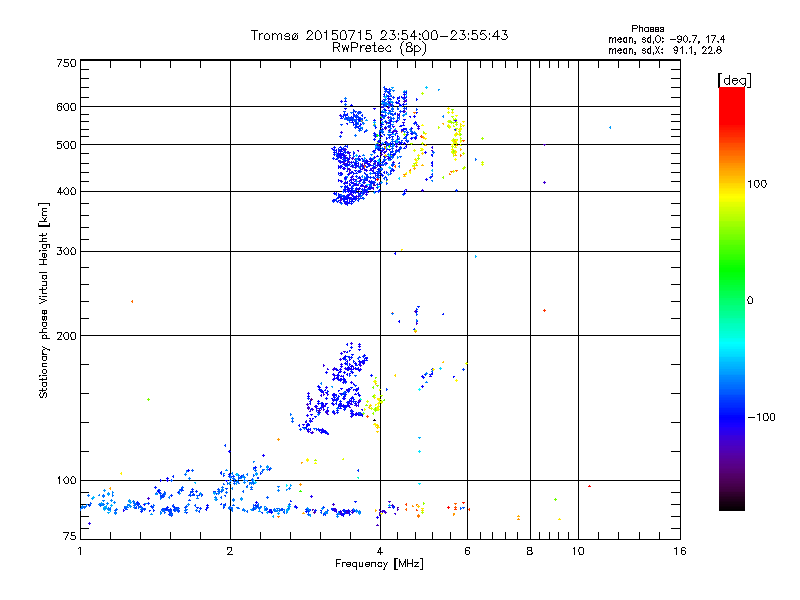Click the y-axis '500' tick label
The height and width of the screenshot is (600, 800).
pos(66,145)
